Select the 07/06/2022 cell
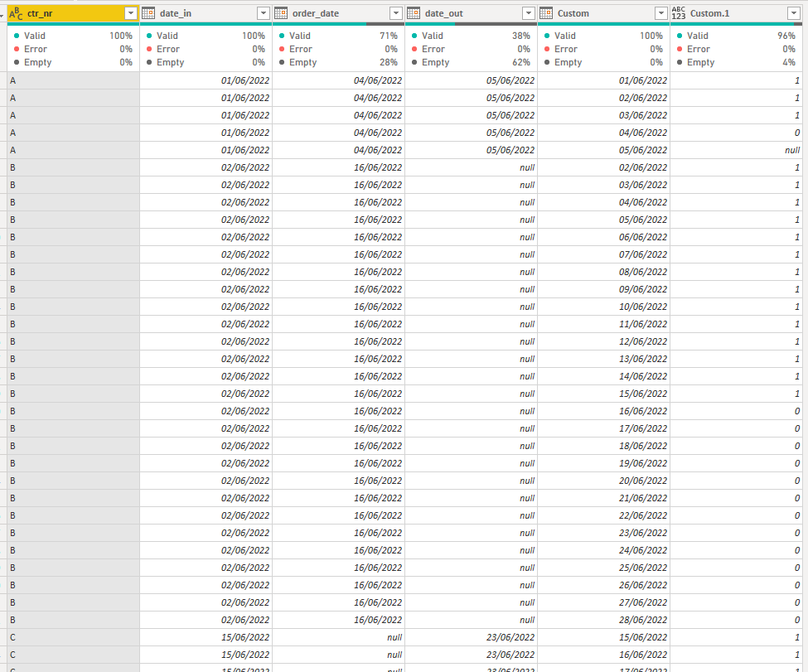 (x=603, y=254)
